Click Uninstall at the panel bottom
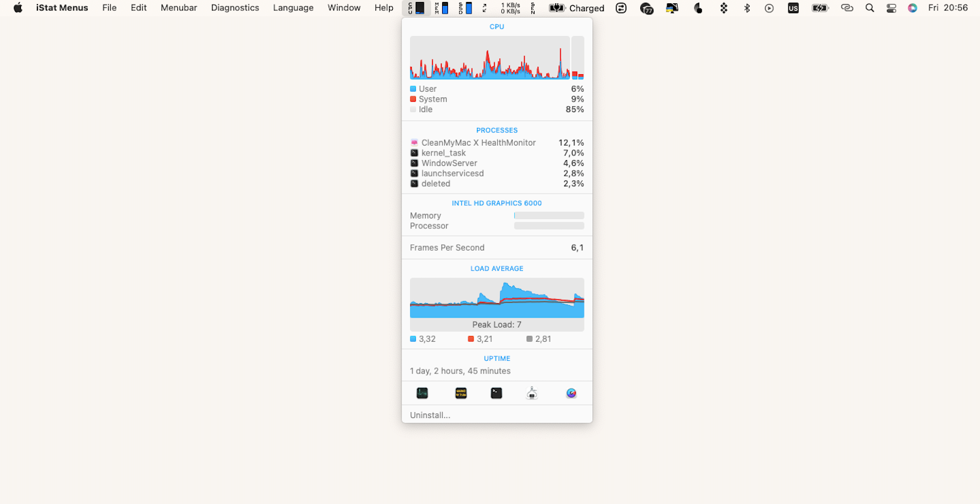 pos(430,415)
